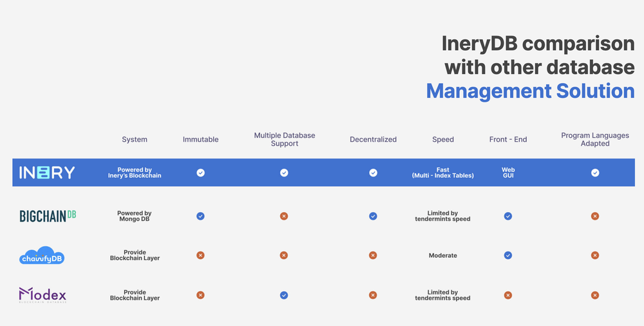
Task: Click the 'Web GUI' cell
Action: coord(508,173)
